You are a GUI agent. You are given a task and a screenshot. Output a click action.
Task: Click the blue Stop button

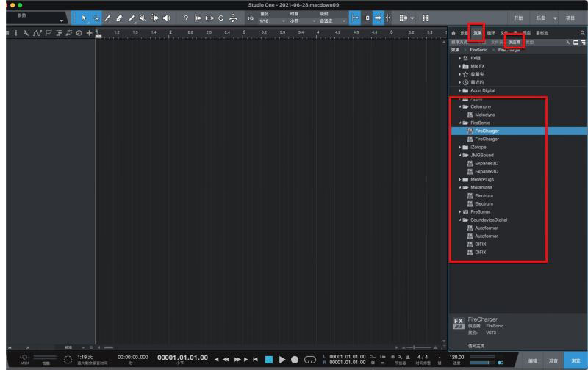click(x=269, y=360)
